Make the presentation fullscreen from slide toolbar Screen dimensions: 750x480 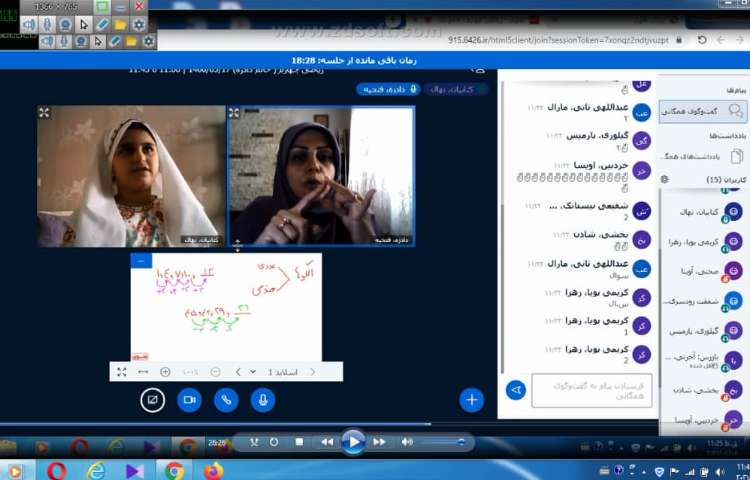point(121,372)
